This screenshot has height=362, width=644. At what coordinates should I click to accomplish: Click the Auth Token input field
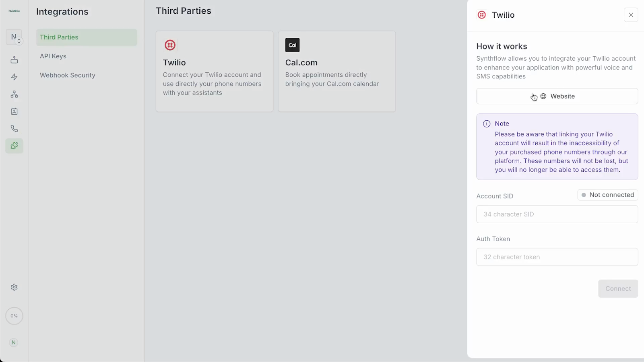[x=557, y=257]
